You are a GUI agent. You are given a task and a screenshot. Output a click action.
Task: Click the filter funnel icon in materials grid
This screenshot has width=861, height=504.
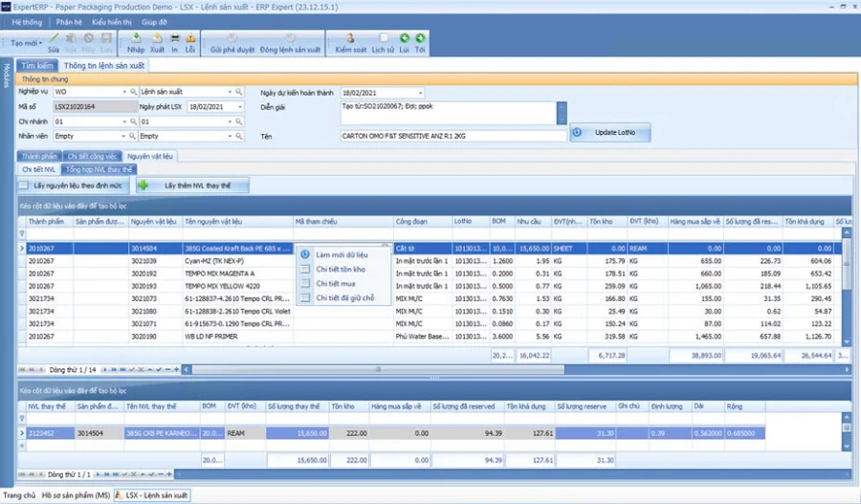(22, 234)
